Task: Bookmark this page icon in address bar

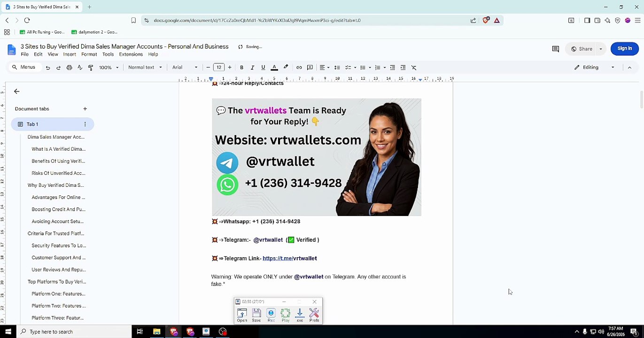Action: 133,20
